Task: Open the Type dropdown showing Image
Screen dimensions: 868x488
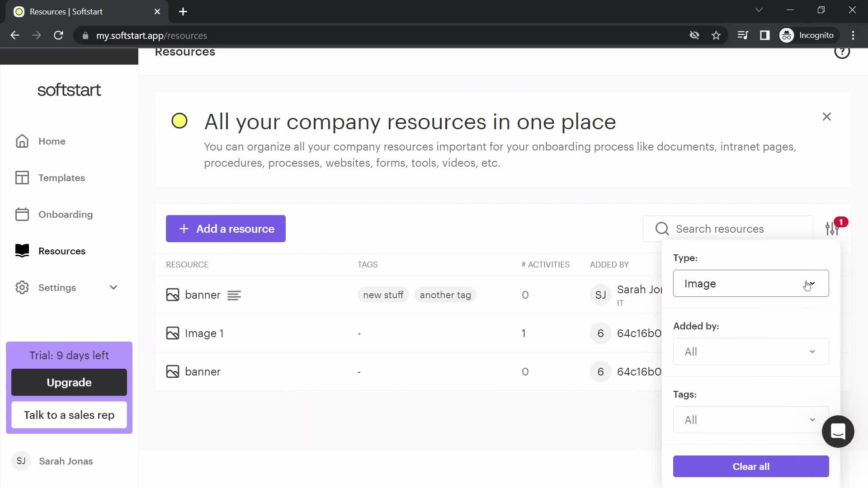Action: [x=750, y=284]
